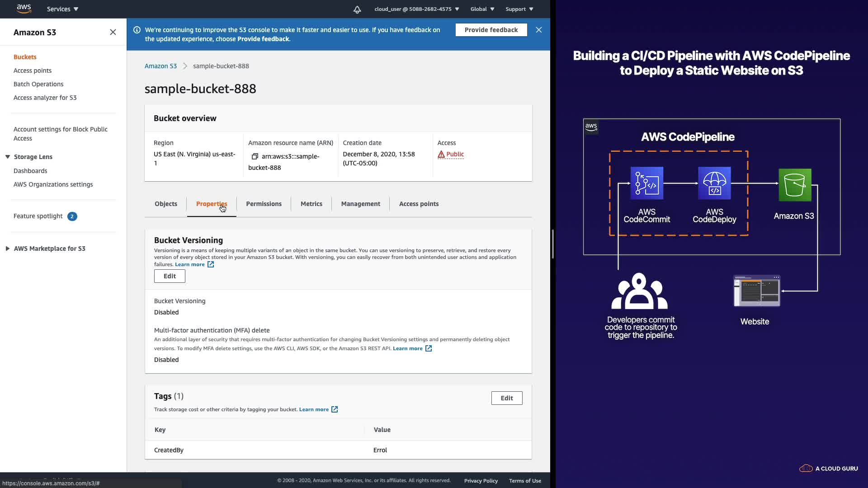Expand AWS Marketplace for S3 section
This screenshot has height=488, width=868.
click(x=8, y=249)
